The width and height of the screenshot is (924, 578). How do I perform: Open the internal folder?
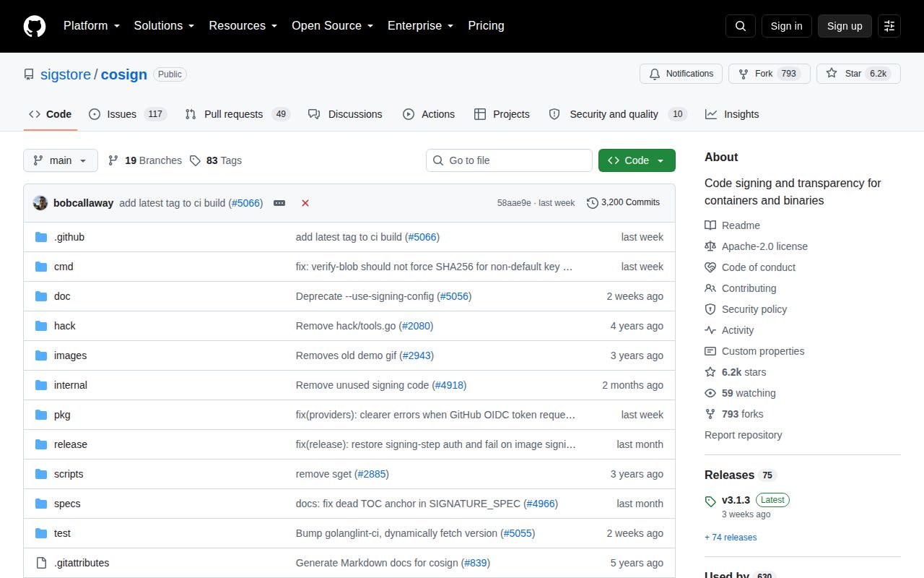(71, 385)
